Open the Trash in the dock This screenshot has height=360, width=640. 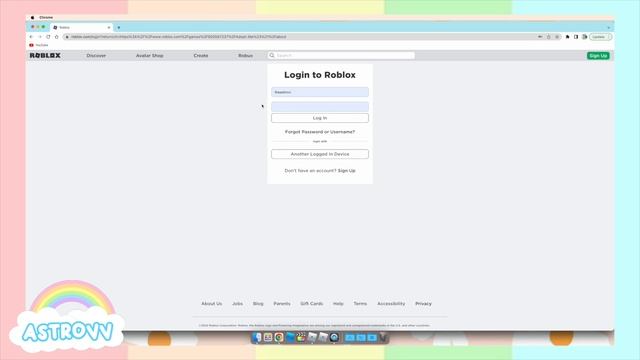click(383, 338)
